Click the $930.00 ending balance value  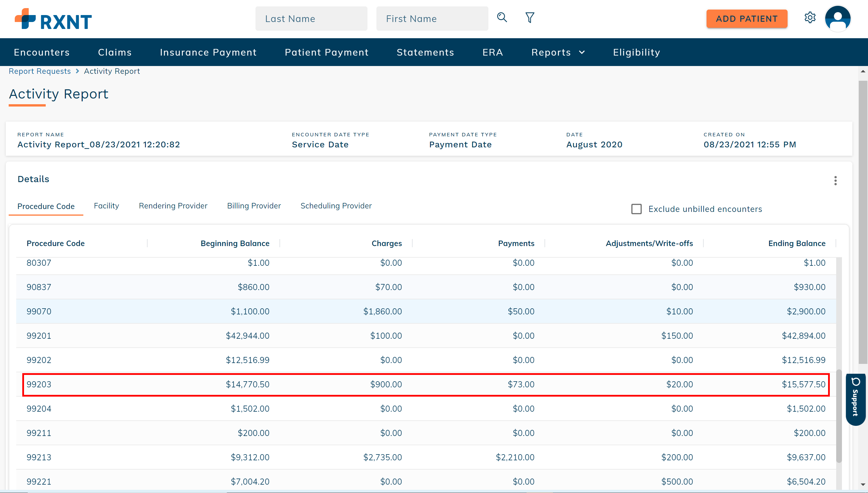pos(810,287)
